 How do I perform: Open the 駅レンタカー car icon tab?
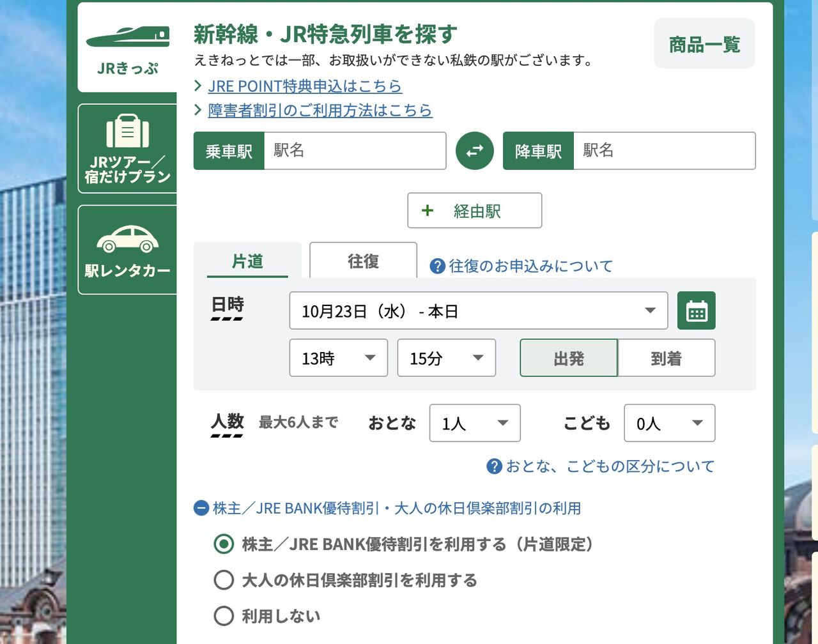click(x=128, y=250)
